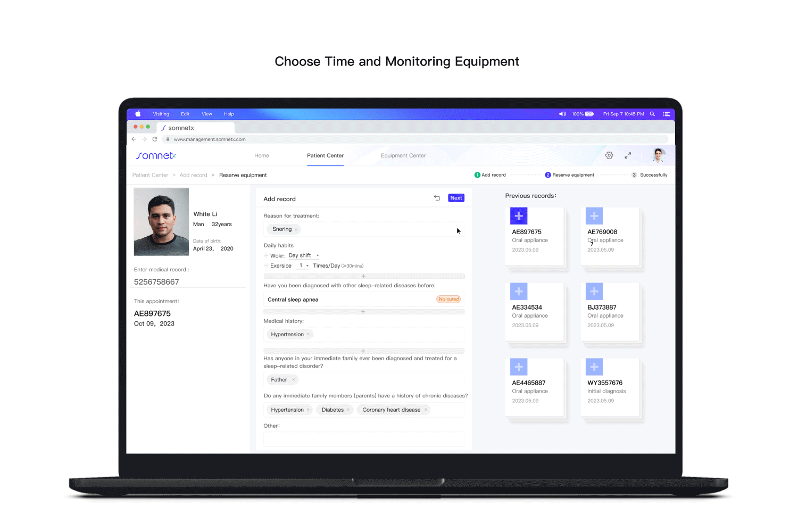Click the plus icon on record AE334534

(519, 292)
